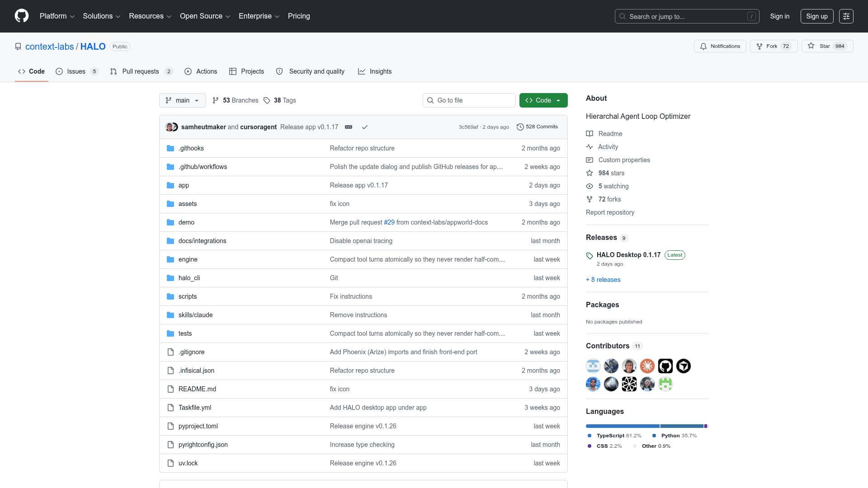This screenshot has width=868, height=488.
Task: Switch to the Actions tab
Action: [201, 71]
